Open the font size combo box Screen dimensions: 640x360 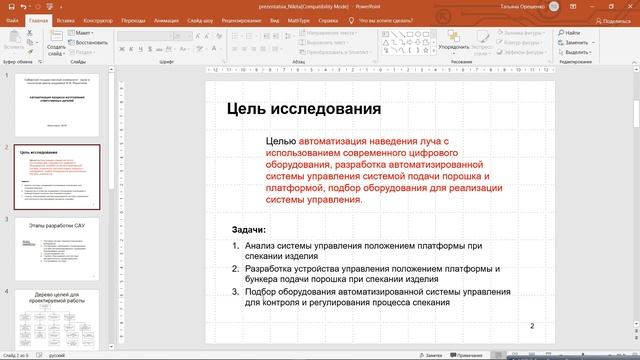pyautogui.click(x=183, y=36)
